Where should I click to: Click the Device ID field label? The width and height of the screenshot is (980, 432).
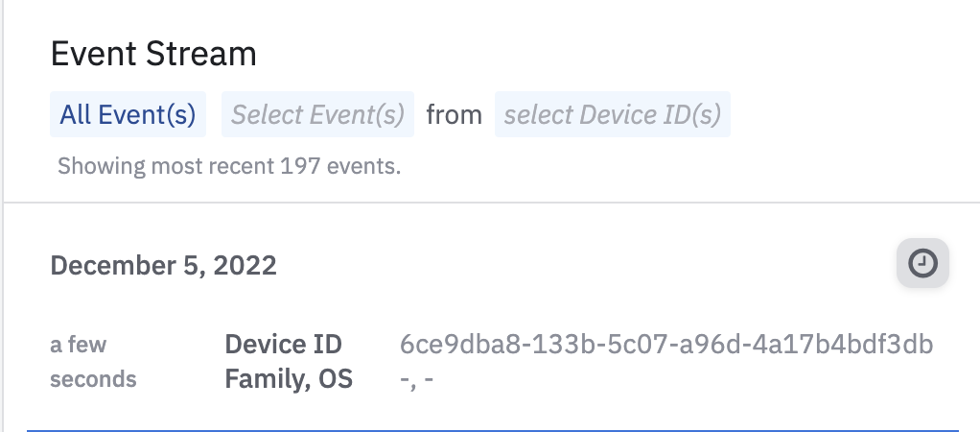coord(283,344)
